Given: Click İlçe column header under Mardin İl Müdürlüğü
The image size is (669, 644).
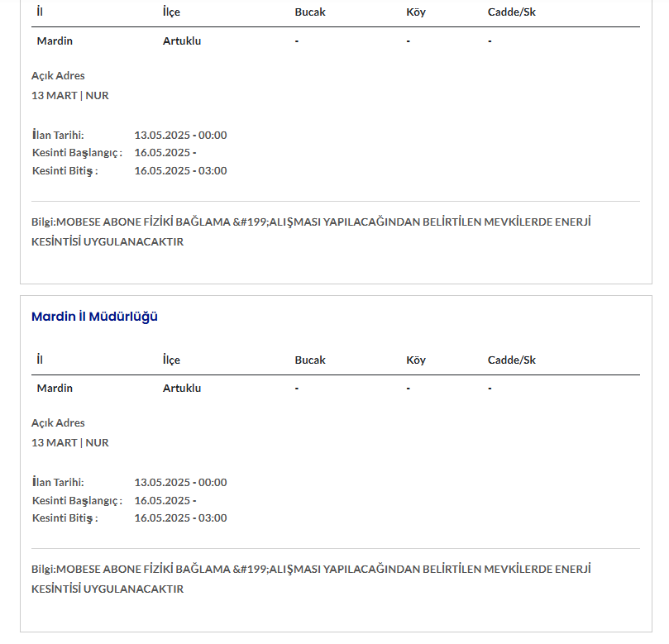Looking at the screenshot, I should [x=171, y=360].
